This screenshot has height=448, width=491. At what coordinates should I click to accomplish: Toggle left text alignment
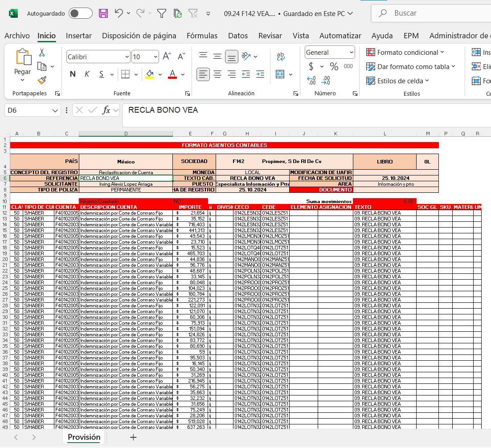tap(203, 74)
